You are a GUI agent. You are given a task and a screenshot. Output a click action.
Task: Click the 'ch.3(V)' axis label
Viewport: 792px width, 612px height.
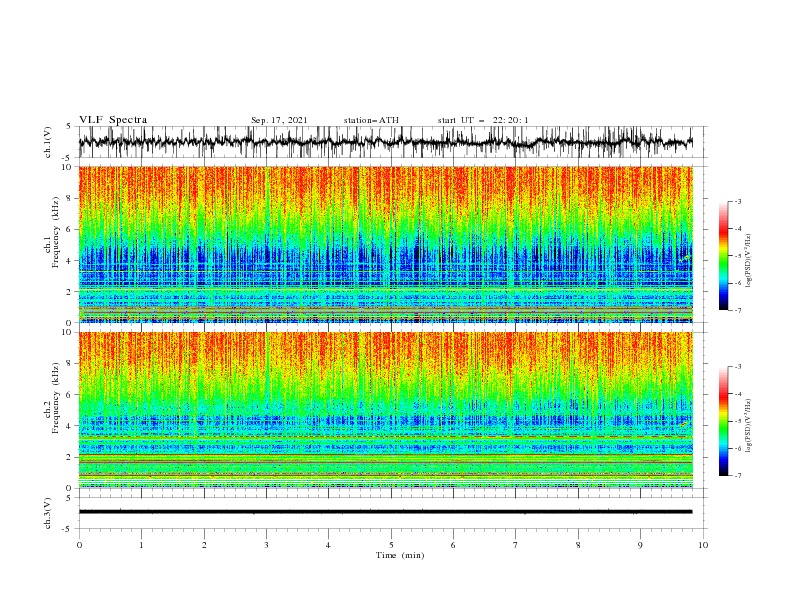[x=48, y=513]
